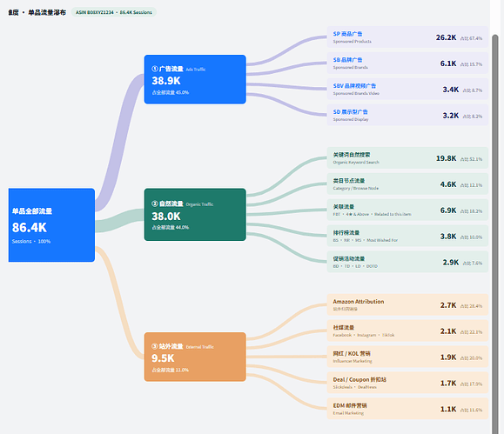504x434 pixels.
Task: Click the 单品全部流量 86.4K root node
Action: [51, 225]
